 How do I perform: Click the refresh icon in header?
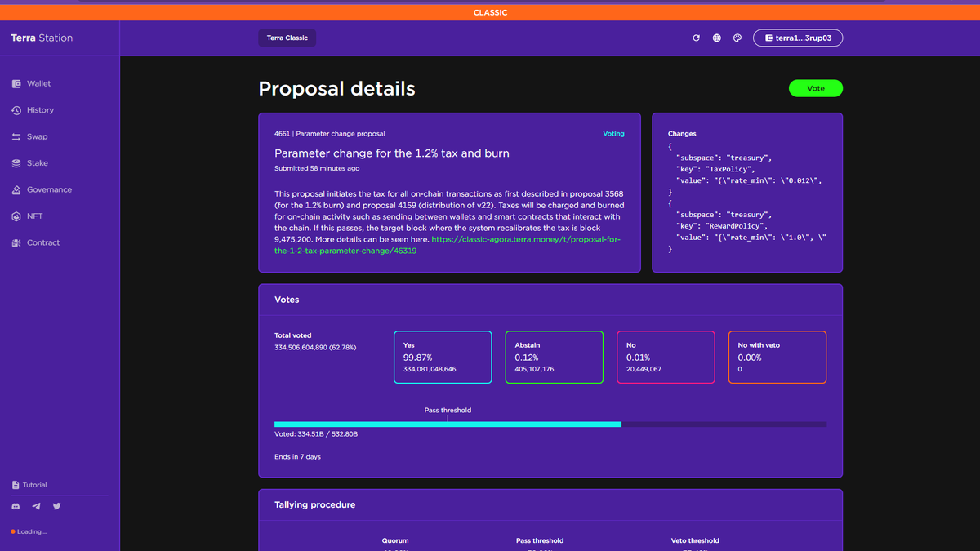(x=696, y=38)
